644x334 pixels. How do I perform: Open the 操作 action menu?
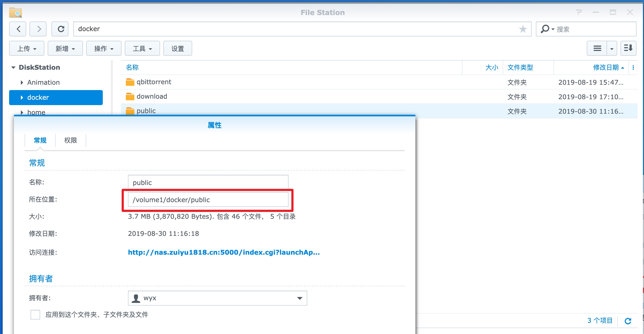pyautogui.click(x=104, y=49)
